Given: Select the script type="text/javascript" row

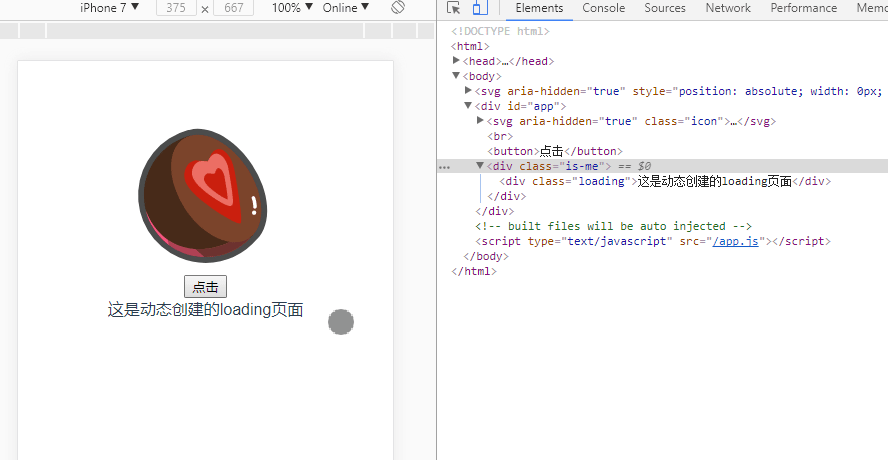Looking at the screenshot, I should point(653,241).
